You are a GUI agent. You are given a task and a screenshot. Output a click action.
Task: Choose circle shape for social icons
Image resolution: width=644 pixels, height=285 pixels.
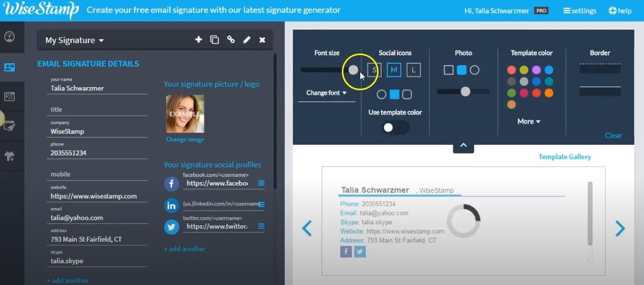(382, 94)
